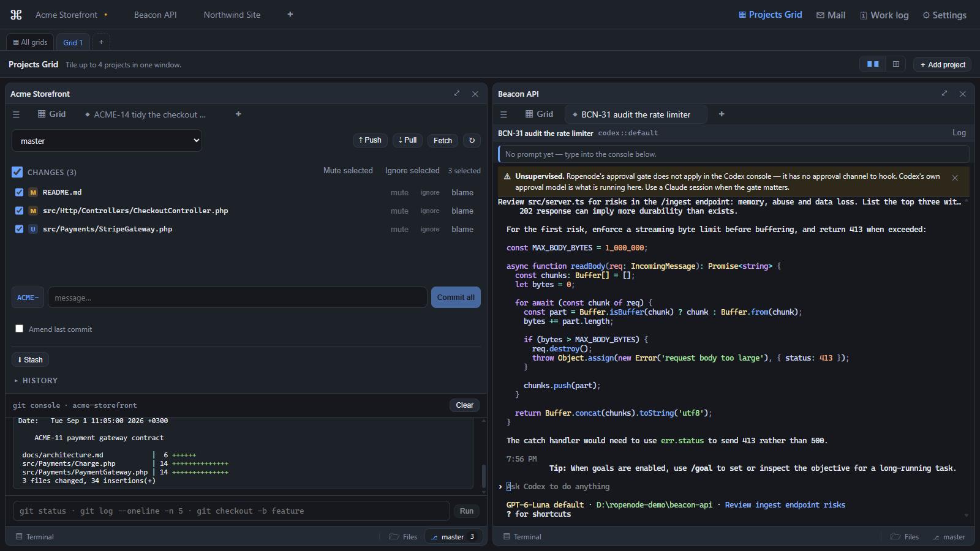Click the commit message input field
The height and width of the screenshot is (551, 980).
pos(238,298)
